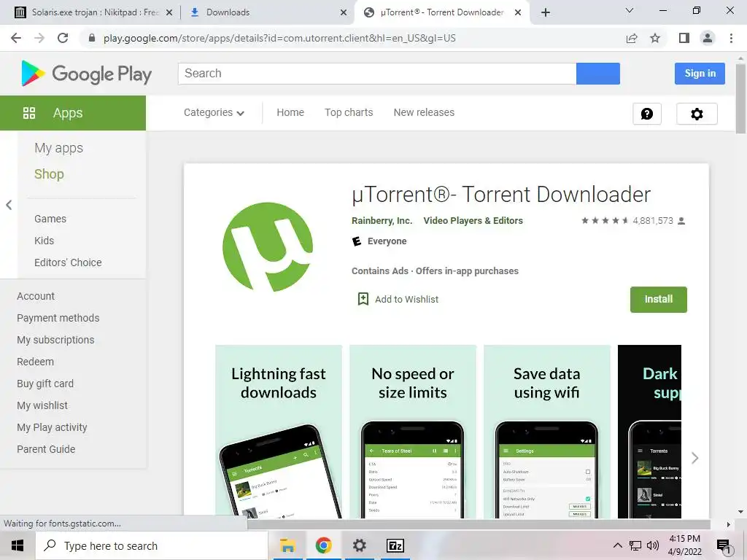Open My wishlist
Image resolution: width=747 pixels, height=560 pixels.
pyautogui.click(x=42, y=405)
